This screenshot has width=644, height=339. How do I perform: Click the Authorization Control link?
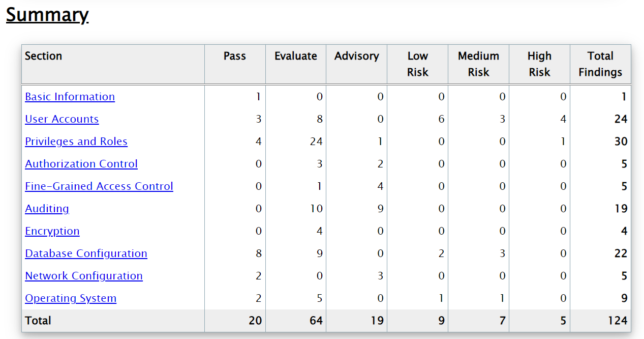[x=81, y=164]
